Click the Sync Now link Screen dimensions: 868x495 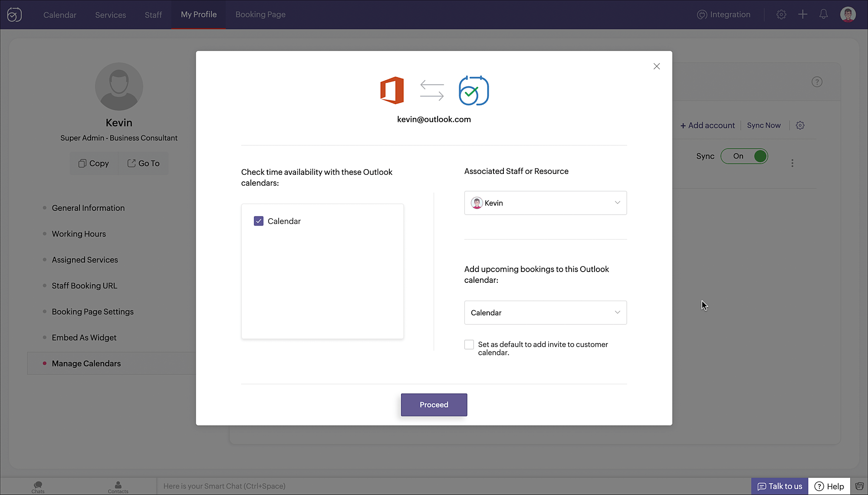(763, 125)
